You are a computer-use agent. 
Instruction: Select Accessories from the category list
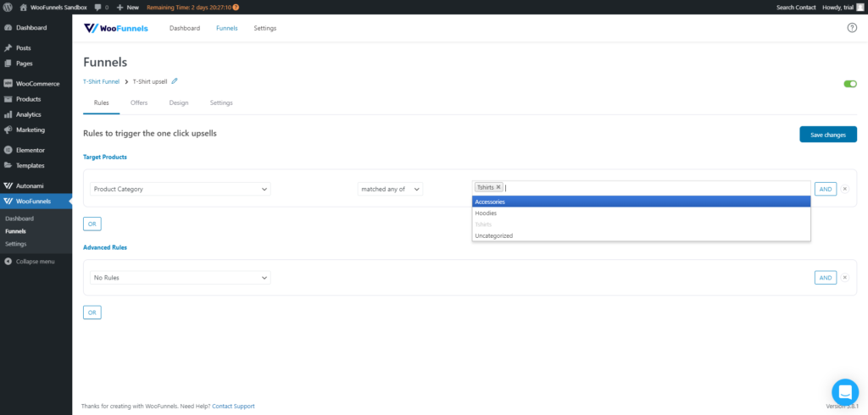pos(641,202)
